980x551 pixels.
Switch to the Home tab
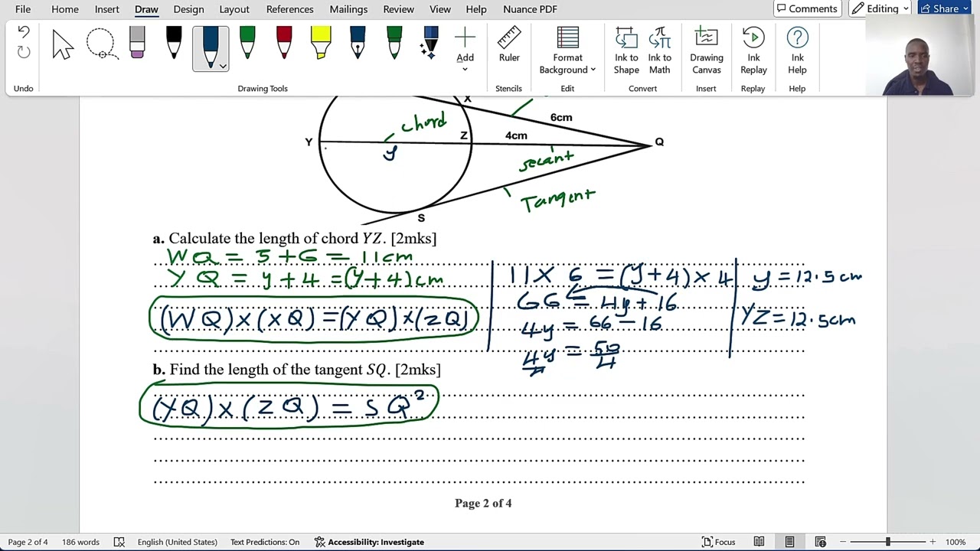tap(65, 9)
